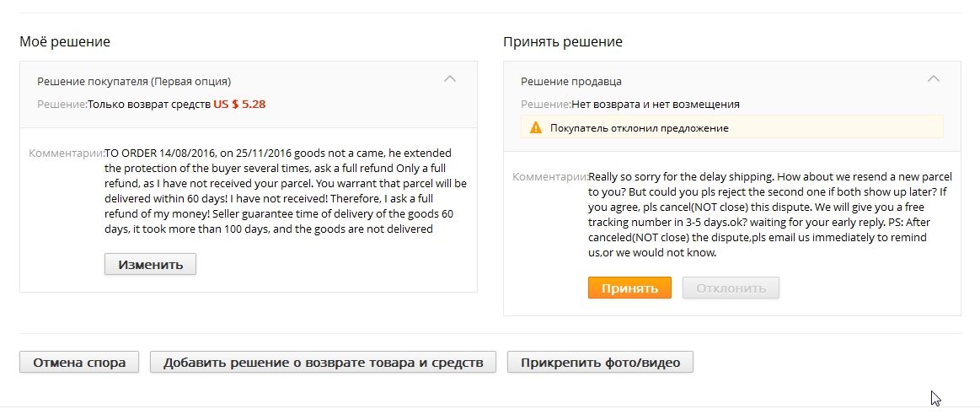Click Комментарии label in seller's panel
This screenshot has height=420, width=980.
(x=550, y=176)
